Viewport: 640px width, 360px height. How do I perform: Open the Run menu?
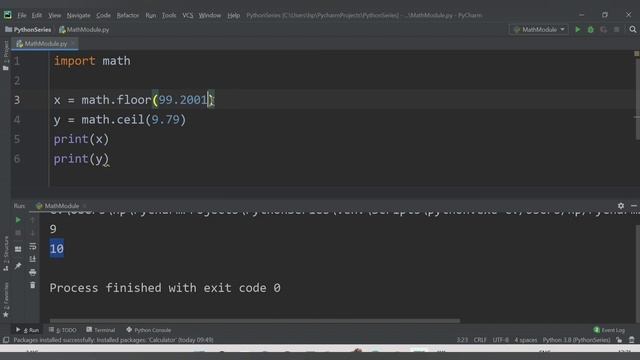click(151, 15)
